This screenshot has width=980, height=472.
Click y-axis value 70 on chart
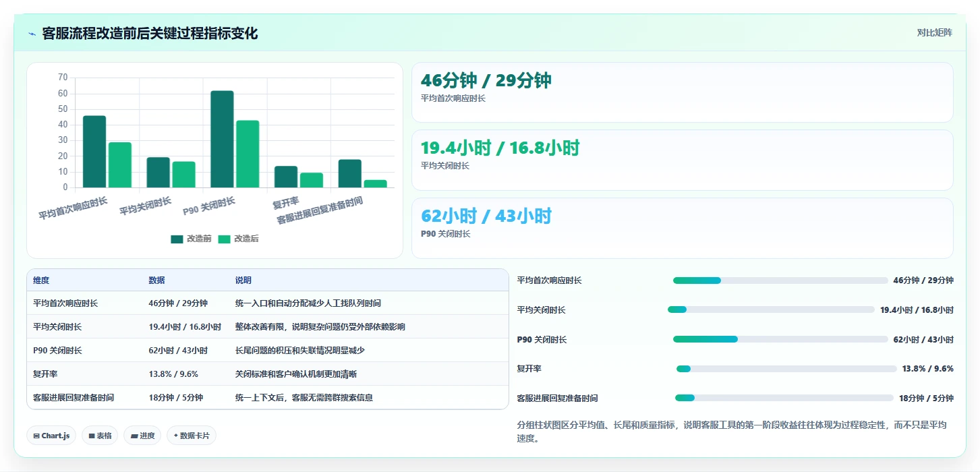coord(63,78)
